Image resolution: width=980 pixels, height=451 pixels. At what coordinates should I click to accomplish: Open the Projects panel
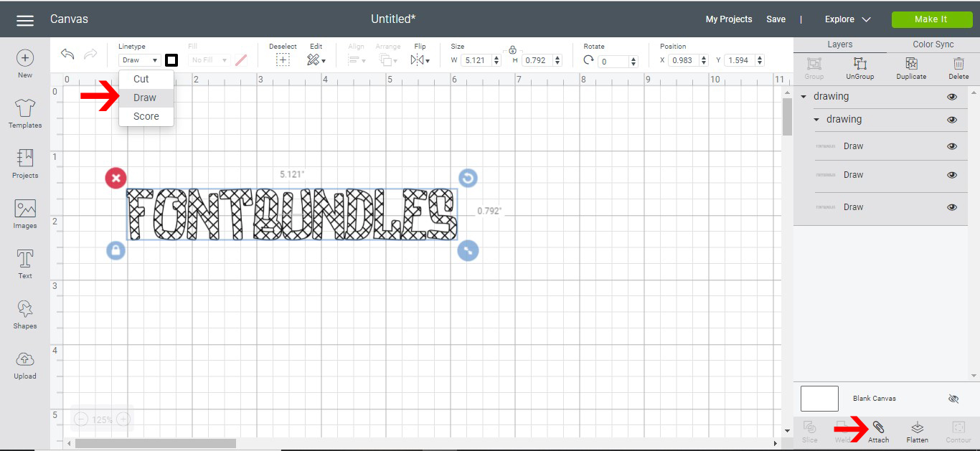(25, 164)
